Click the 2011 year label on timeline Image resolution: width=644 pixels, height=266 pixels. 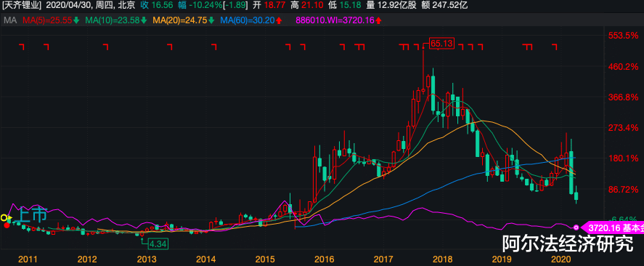[28, 259]
